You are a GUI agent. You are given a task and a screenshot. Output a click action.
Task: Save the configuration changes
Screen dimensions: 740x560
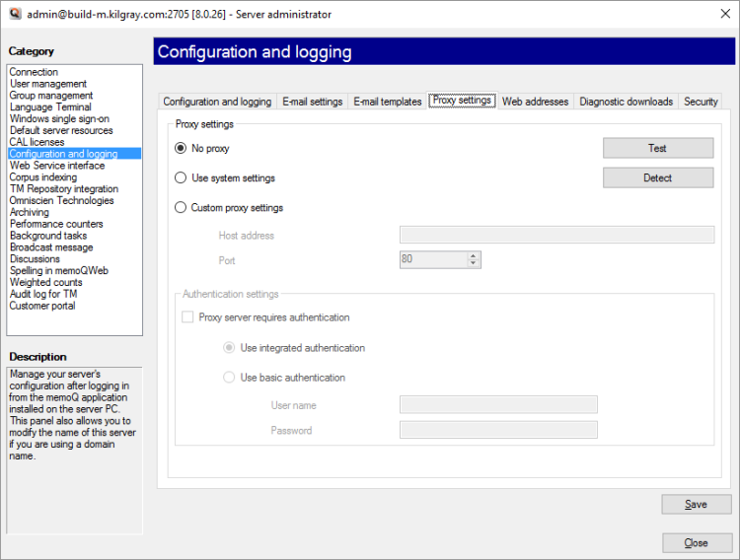[696, 504]
